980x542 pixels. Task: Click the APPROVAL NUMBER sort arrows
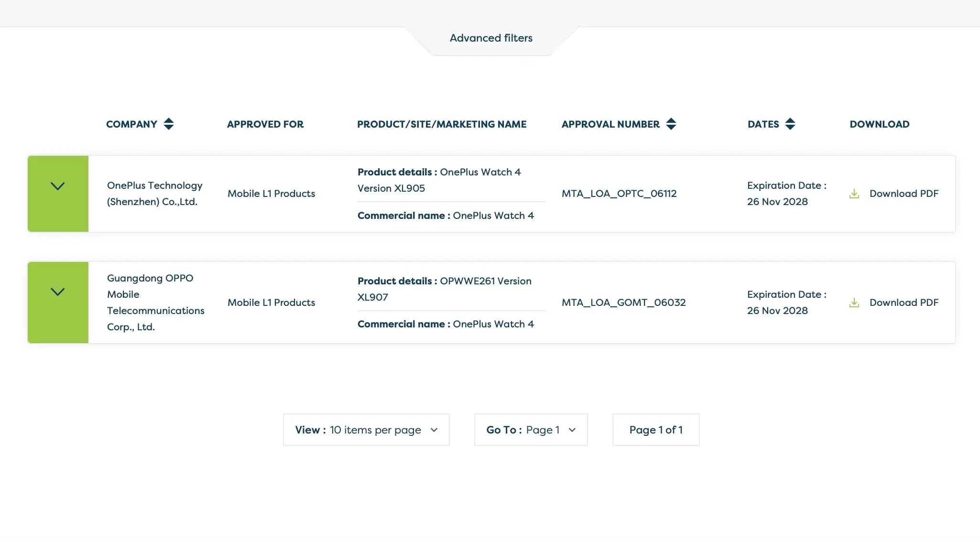(x=671, y=124)
